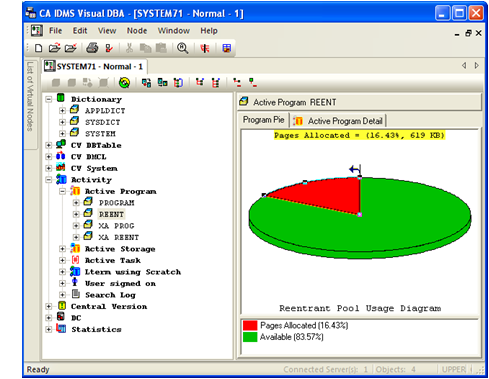Viewport: 489px width, 379px height.
Task: Expand the XA PROG node
Action: click(x=76, y=226)
